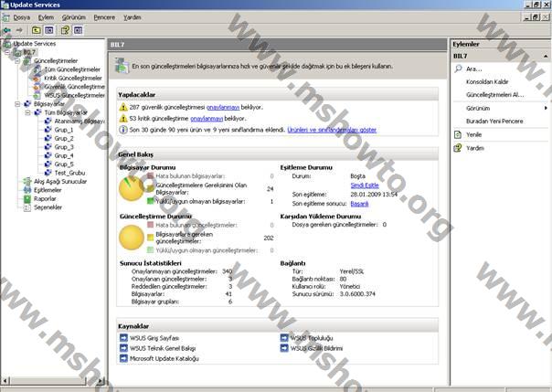This screenshot has height=392, width=552.
Task: Select Grup_5 computer group
Action: coord(64,164)
